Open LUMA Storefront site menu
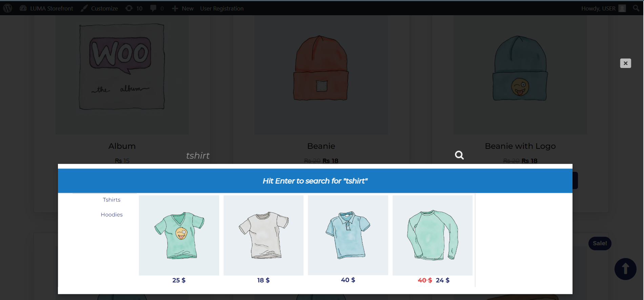Image resolution: width=644 pixels, height=300 pixels. pos(46,8)
